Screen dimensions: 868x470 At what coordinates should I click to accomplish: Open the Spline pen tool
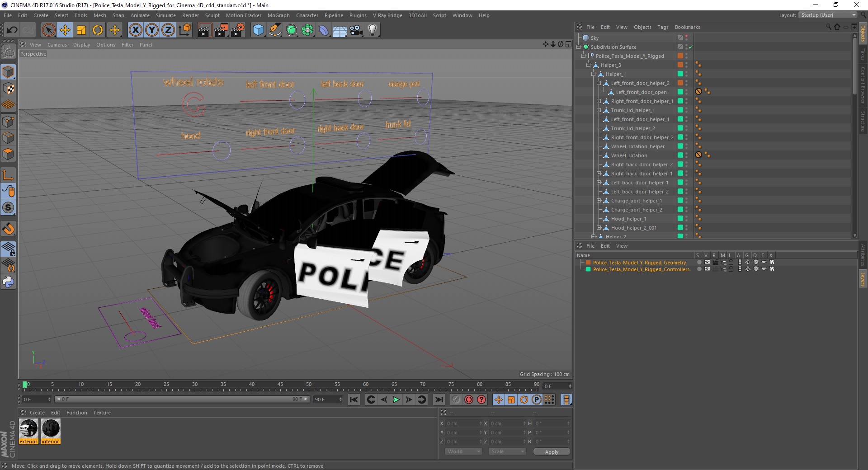[x=275, y=30]
